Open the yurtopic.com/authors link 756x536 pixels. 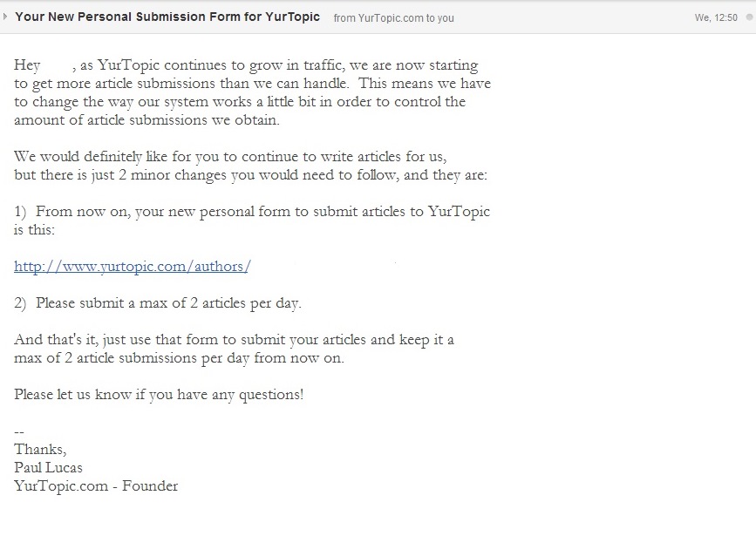(x=133, y=267)
